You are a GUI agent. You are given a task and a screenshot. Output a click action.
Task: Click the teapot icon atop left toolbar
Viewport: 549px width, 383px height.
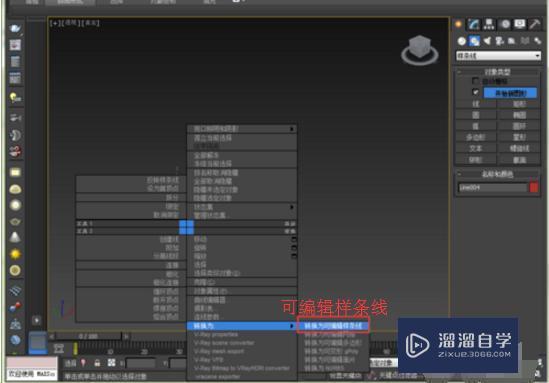point(15,28)
